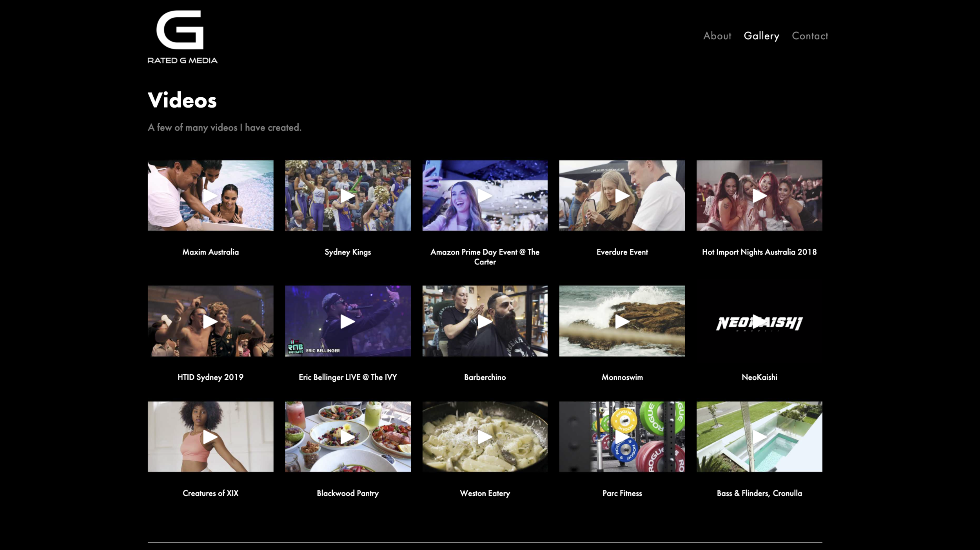980x550 pixels.
Task: Go to the Gallery menu item
Action: tap(761, 36)
